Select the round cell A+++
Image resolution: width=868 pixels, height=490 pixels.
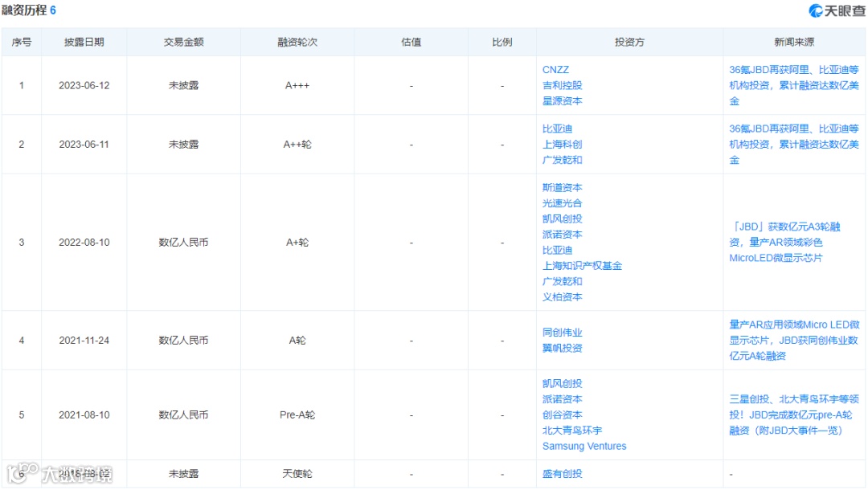pyautogui.click(x=297, y=86)
